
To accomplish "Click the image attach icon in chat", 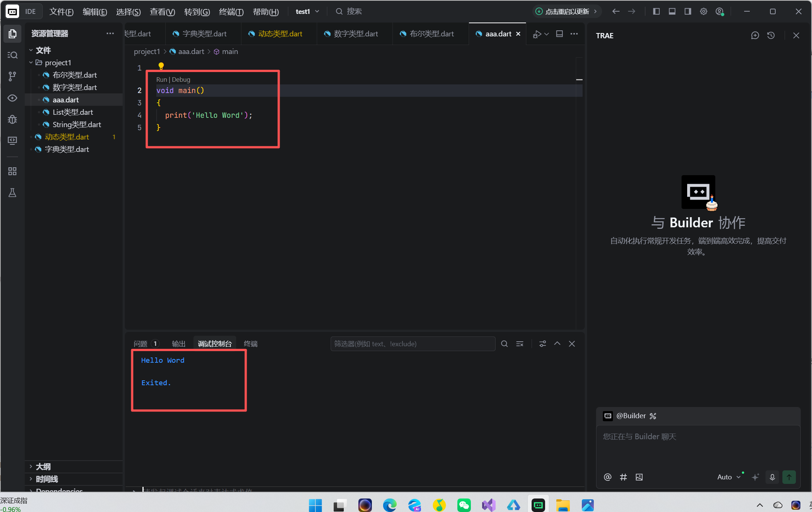I will click(x=639, y=477).
